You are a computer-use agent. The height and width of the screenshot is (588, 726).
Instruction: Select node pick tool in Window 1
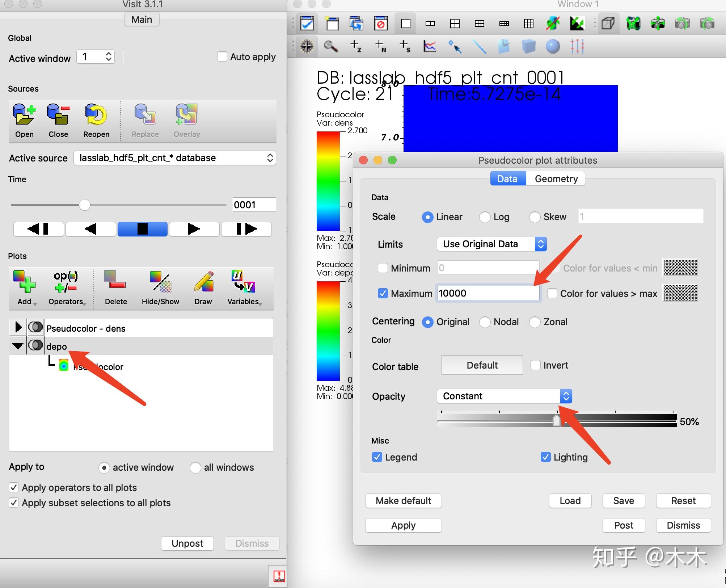[380, 46]
